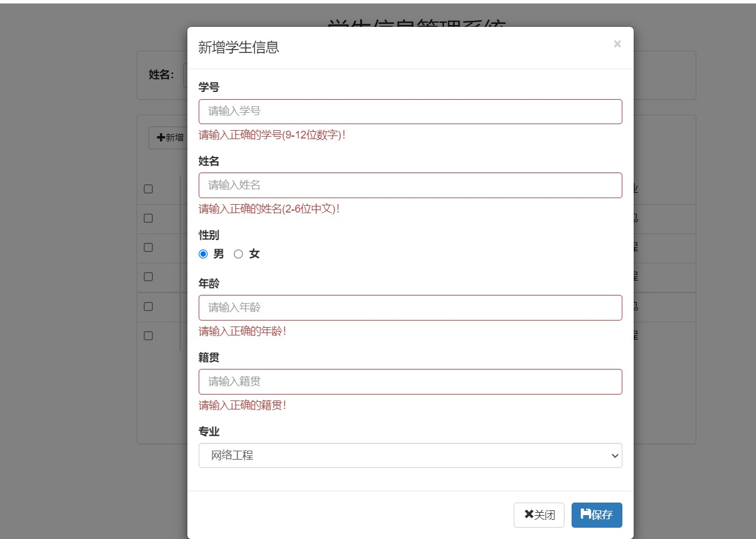Click the 新增学生信息 dialog title
The width and height of the screenshot is (756, 539).
pos(239,48)
